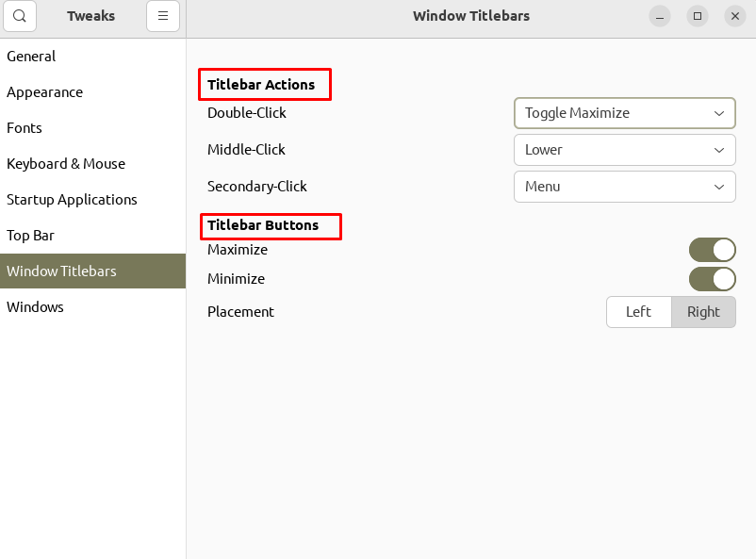Click the maximize window icon
The image size is (756, 559).
click(698, 16)
